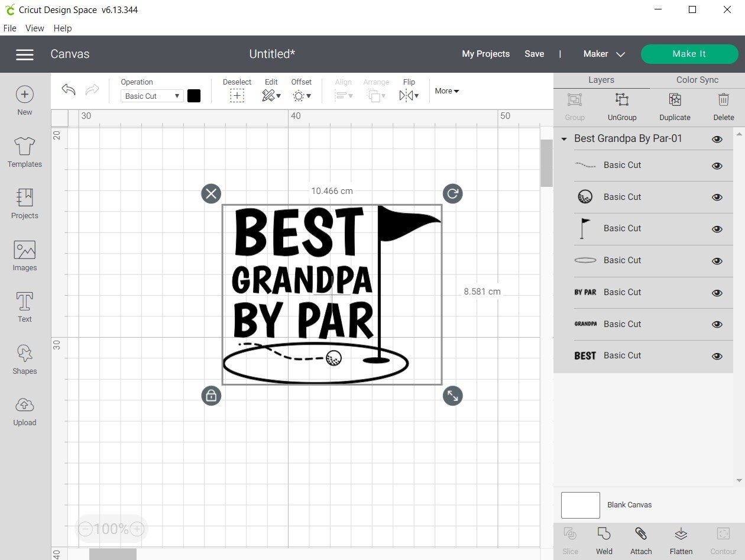Select the Text tool
The image size is (745, 560).
(x=24, y=307)
